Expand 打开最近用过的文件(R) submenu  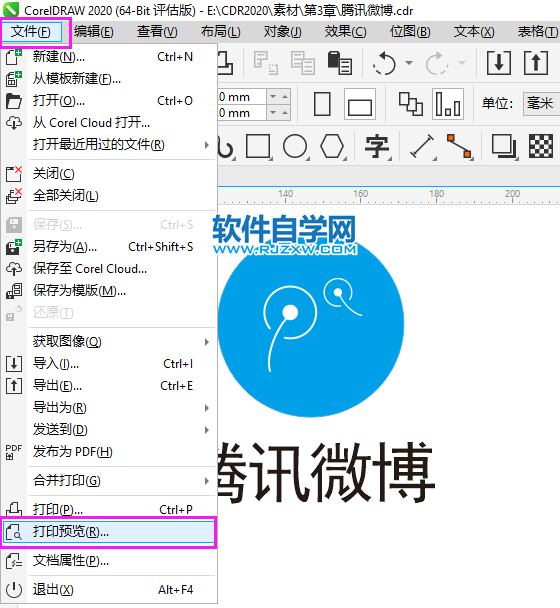pyautogui.click(x=109, y=145)
